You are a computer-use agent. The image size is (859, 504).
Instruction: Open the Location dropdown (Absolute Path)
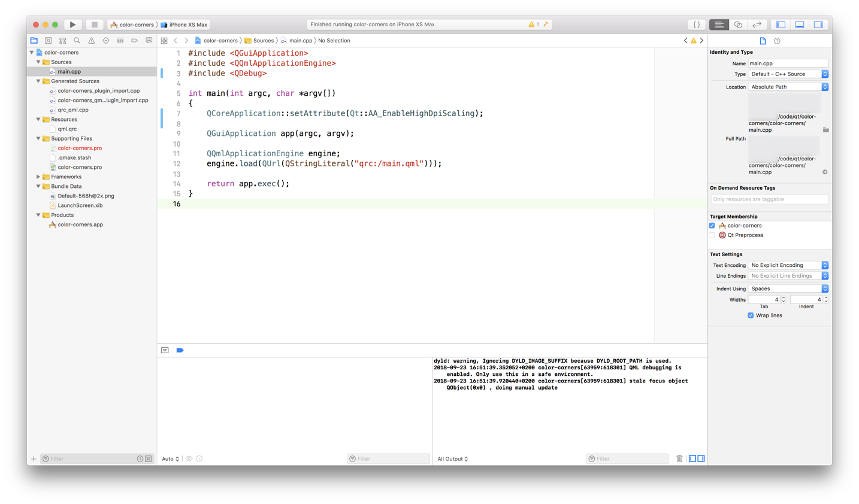(x=788, y=87)
